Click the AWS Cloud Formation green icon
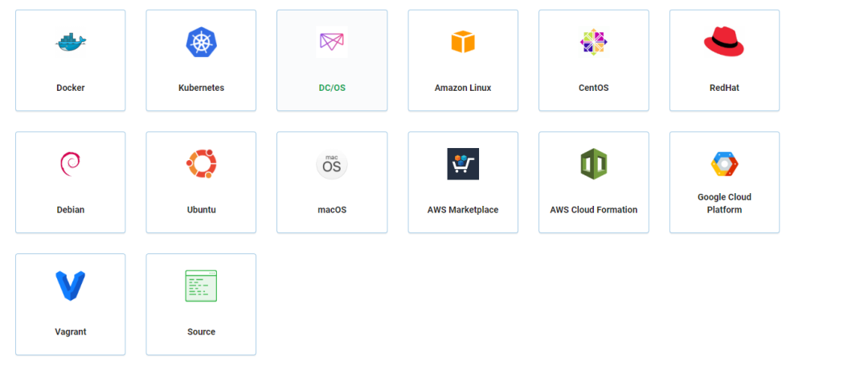This screenshot has width=868, height=366. click(x=593, y=164)
